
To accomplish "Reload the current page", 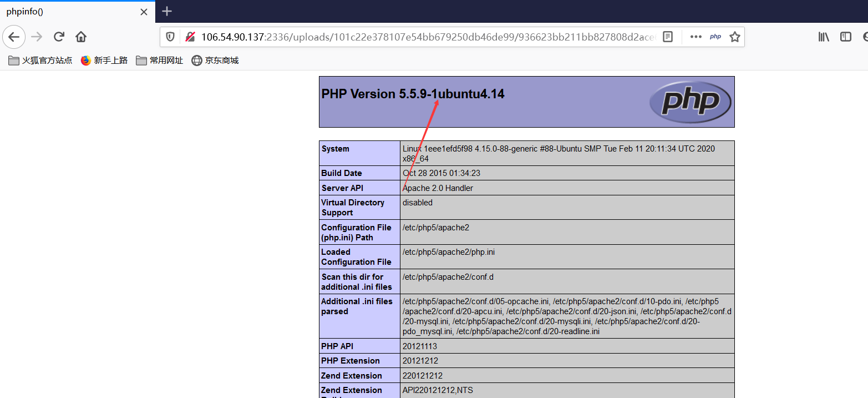I will 59,37.
